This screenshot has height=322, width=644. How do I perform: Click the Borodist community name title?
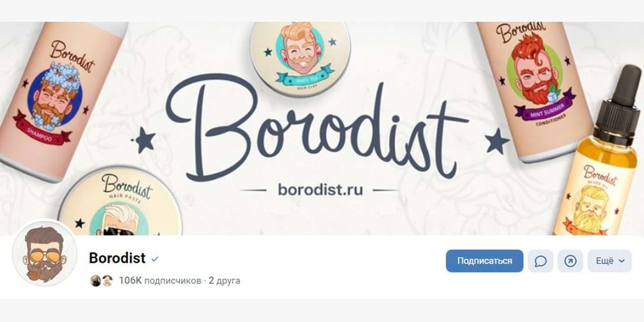117,258
